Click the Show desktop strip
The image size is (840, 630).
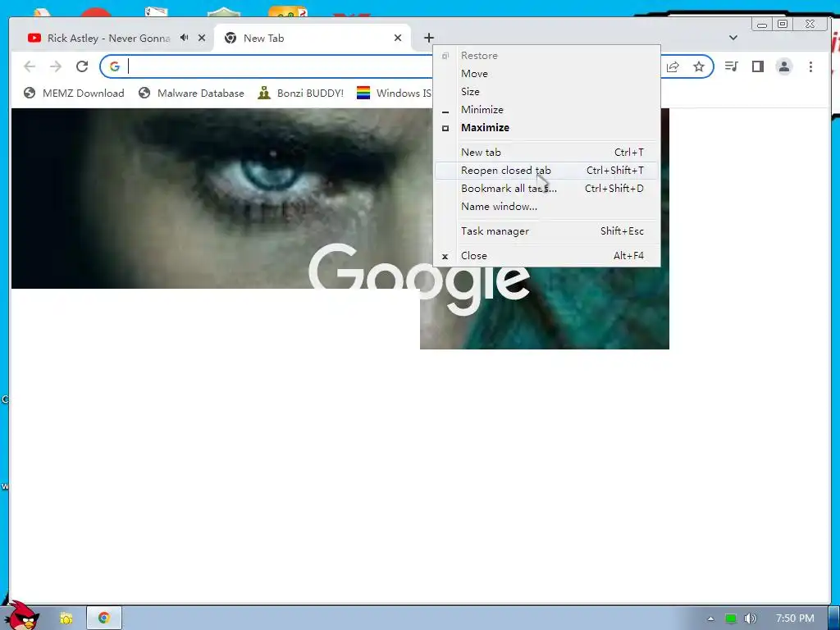click(834, 618)
